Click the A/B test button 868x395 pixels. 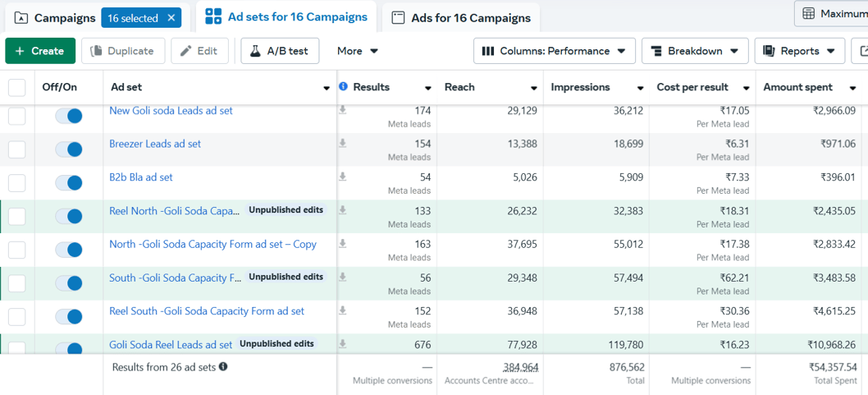coord(280,51)
